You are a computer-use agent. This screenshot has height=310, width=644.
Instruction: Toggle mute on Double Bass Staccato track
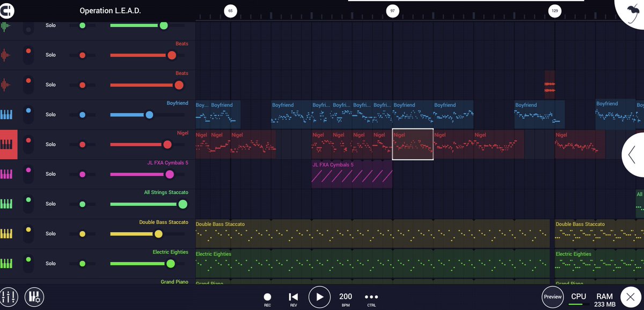[x=28, y=234]
